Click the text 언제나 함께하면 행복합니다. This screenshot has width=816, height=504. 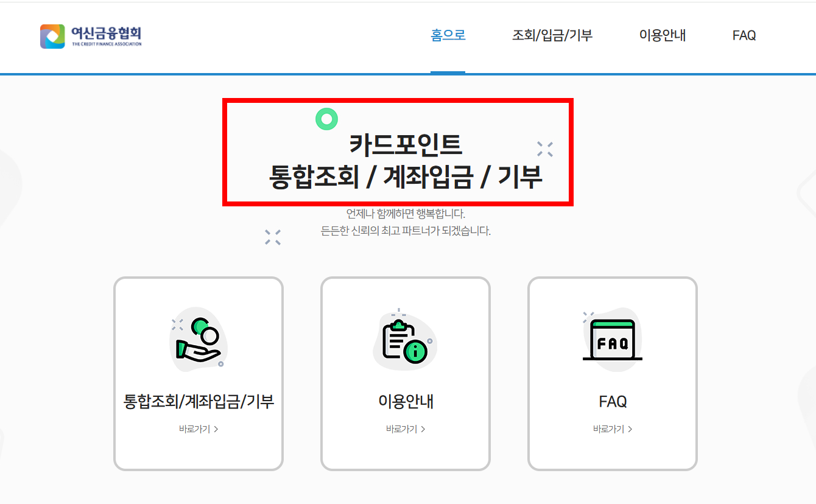tap(406, 214)
